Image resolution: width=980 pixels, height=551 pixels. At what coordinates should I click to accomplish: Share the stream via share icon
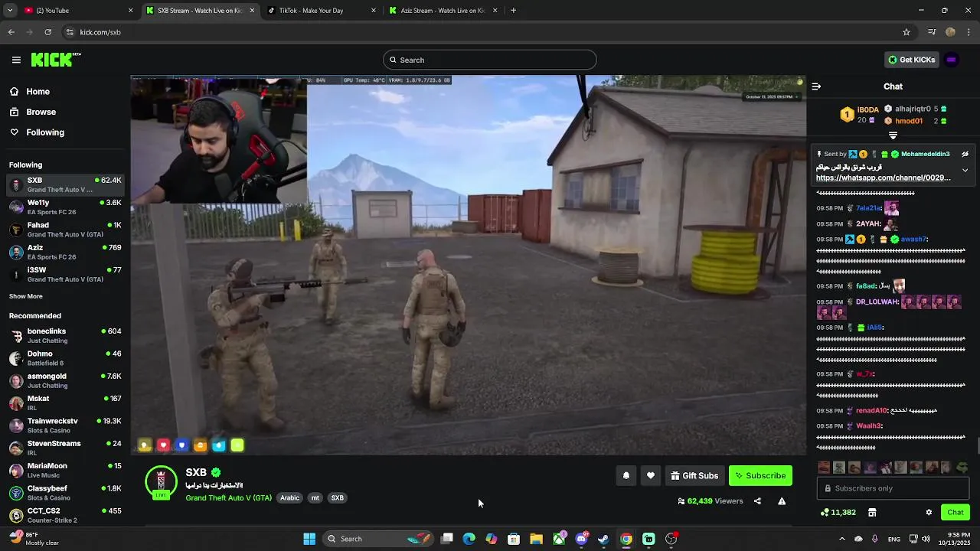757,501
